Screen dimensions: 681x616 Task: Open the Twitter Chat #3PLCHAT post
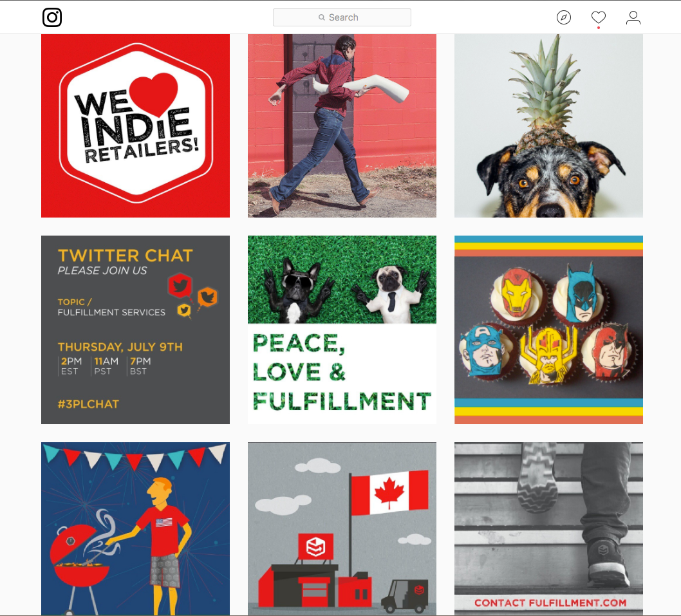[x=136, y=330]
